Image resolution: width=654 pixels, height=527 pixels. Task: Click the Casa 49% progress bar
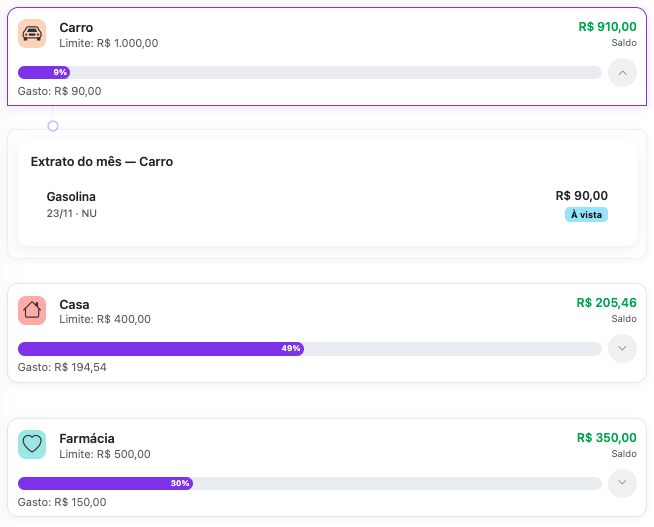point(310,348)
